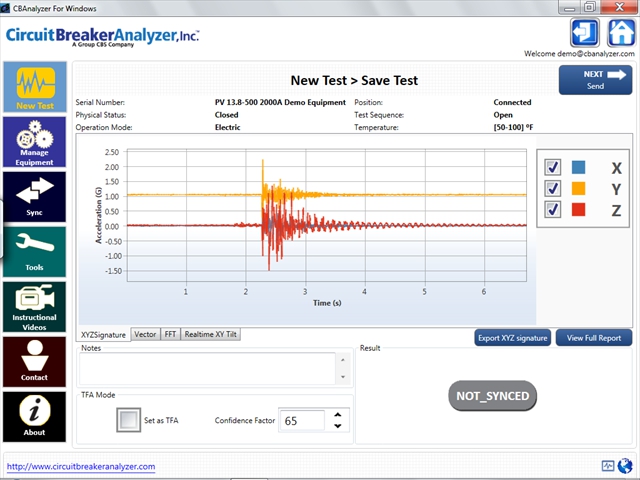
Task: Click the CircuitBreakerAnalyzer, Inc. logo
Action: [102, 37]
